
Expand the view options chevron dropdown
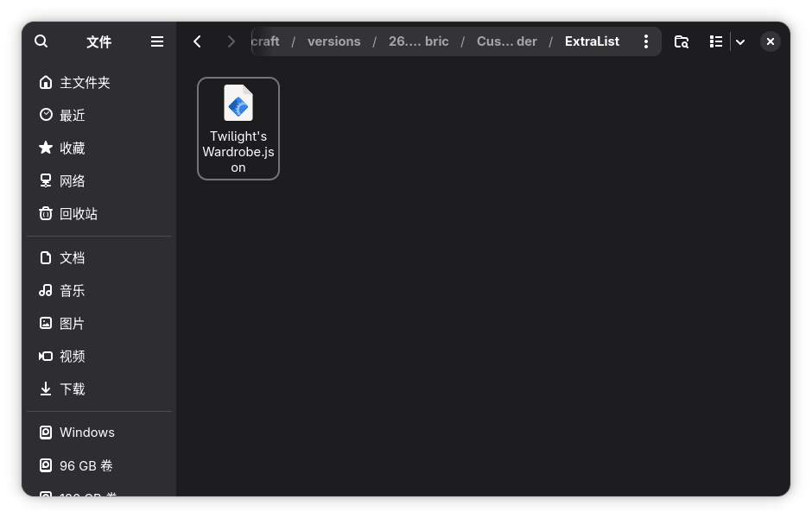[x=740, y=41]
